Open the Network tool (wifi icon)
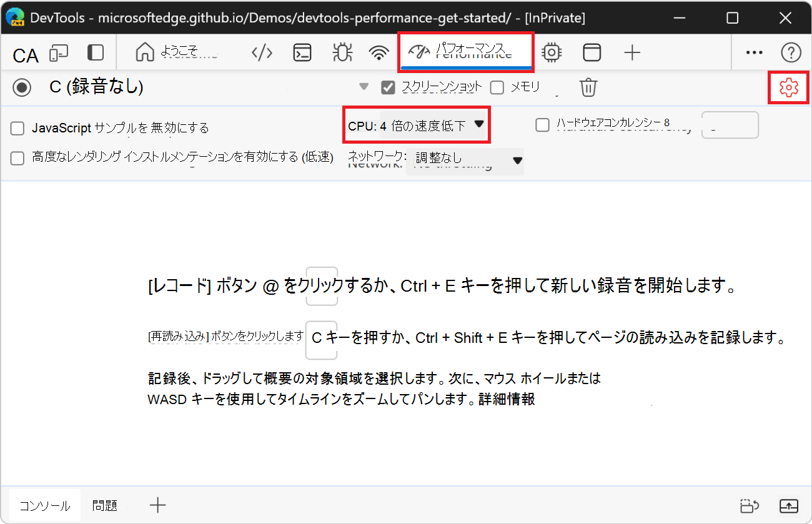812x524 pixels. (379, 53)
